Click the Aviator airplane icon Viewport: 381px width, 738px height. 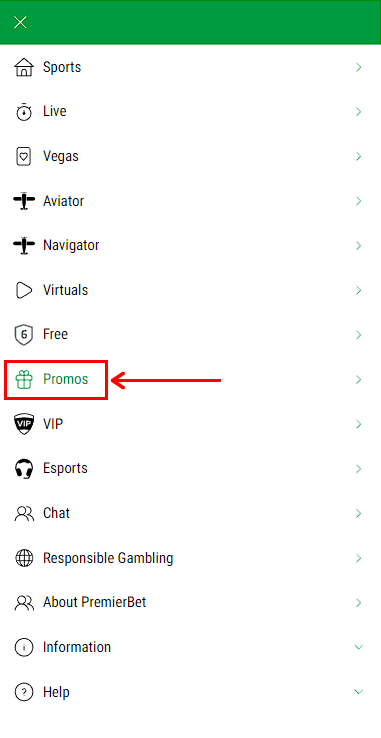pyautogui.click(x=24, y=201)
